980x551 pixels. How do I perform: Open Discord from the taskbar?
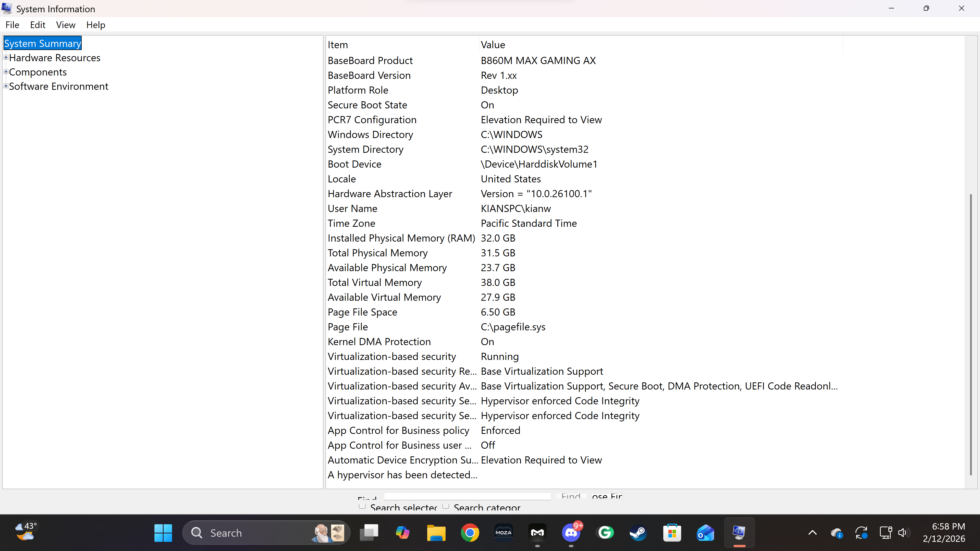pos(571,533)
